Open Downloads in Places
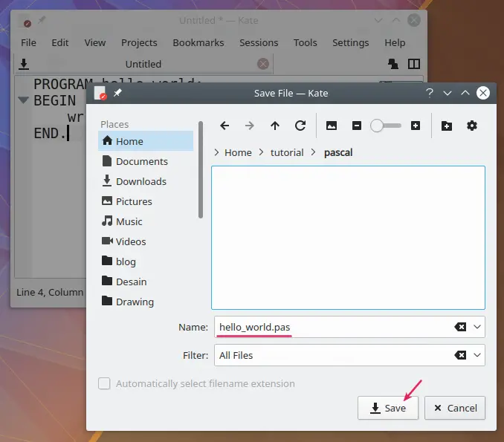504x442 pixels. click(x=146, y=181)
